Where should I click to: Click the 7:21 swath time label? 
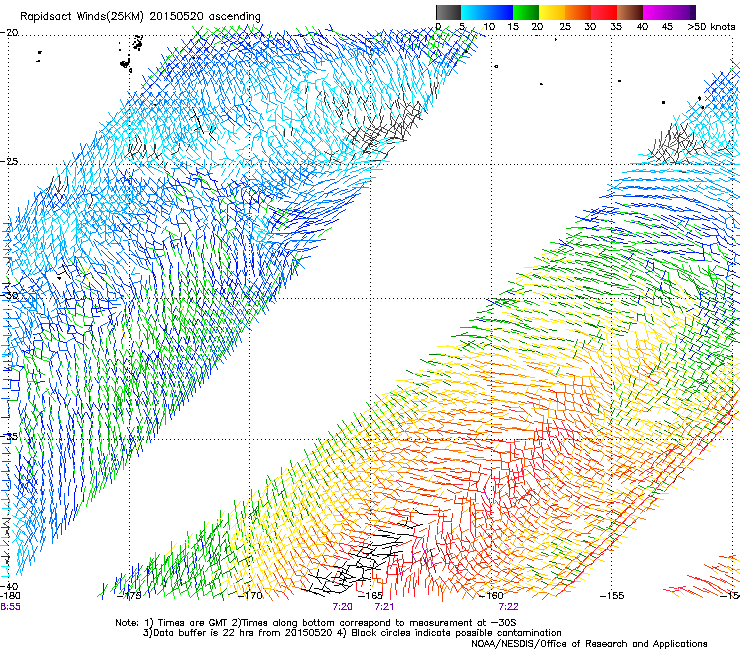click(x=384, y=607)
